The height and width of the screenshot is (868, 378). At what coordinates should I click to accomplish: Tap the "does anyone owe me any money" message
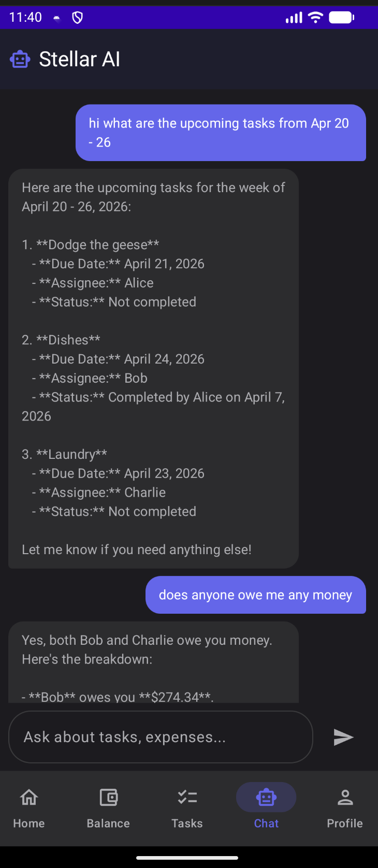255,595
